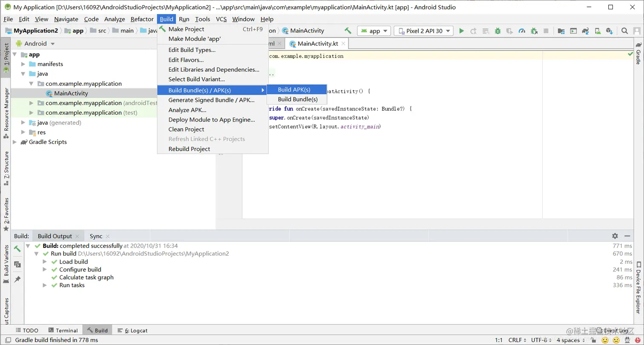The image size is (644, 345).
Task: Click the 1:1 cursor position indicator
Action: pyautogui.click(x=498, y=340)
